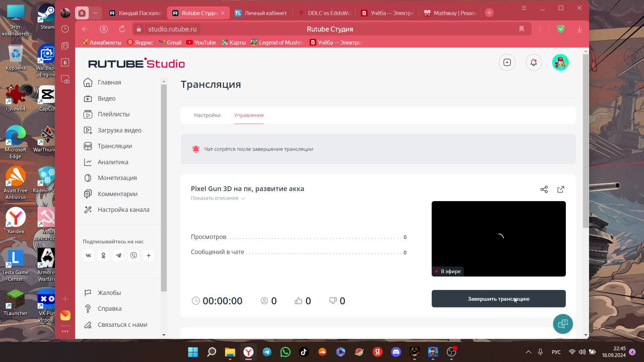Open Плейлисты in the sidebar
644x362 pixels.
click(x=113, y=114)
